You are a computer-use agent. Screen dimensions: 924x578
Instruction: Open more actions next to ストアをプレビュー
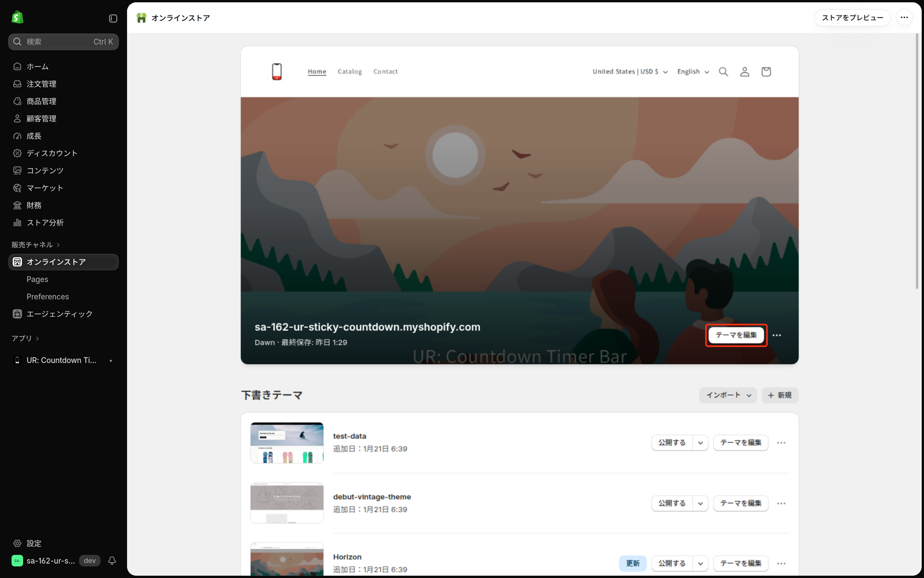click(904, 18)
